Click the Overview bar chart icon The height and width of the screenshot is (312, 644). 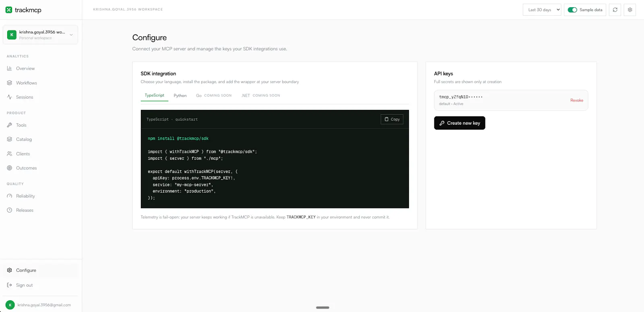9,68
